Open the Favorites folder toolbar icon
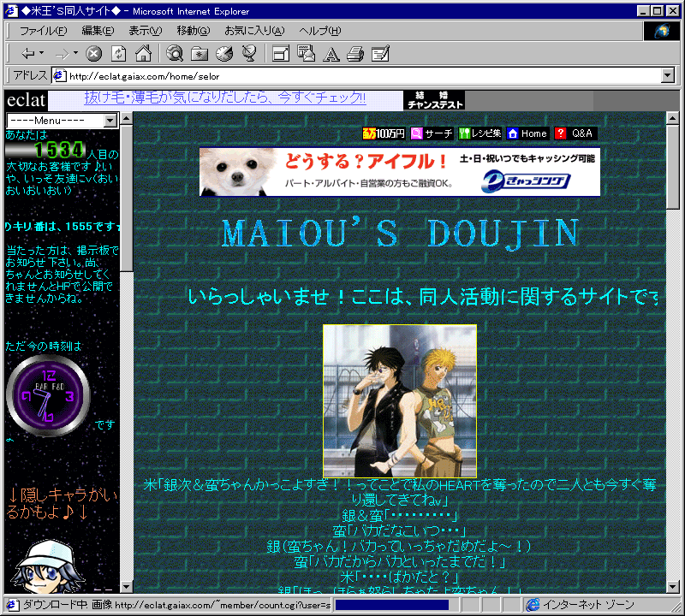685x616 pixels. tap(200, 54)
